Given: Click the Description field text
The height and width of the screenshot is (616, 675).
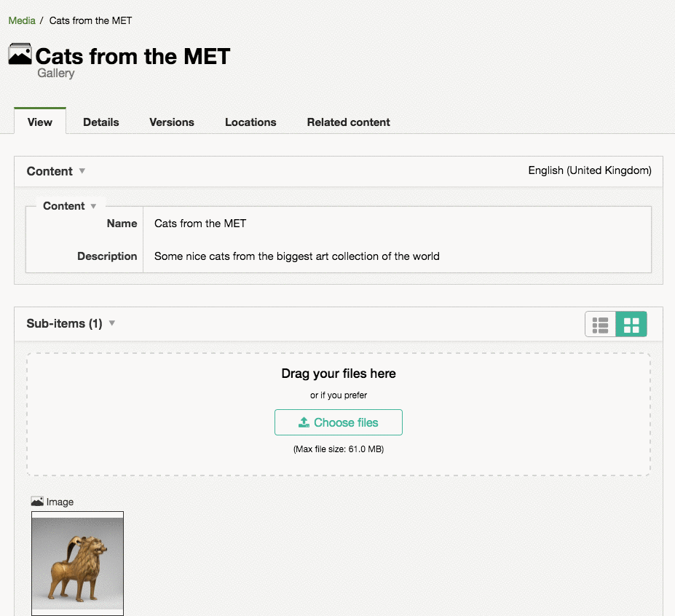Looking at the screenshot, I should pyautogui.click(x=297, y=256).
